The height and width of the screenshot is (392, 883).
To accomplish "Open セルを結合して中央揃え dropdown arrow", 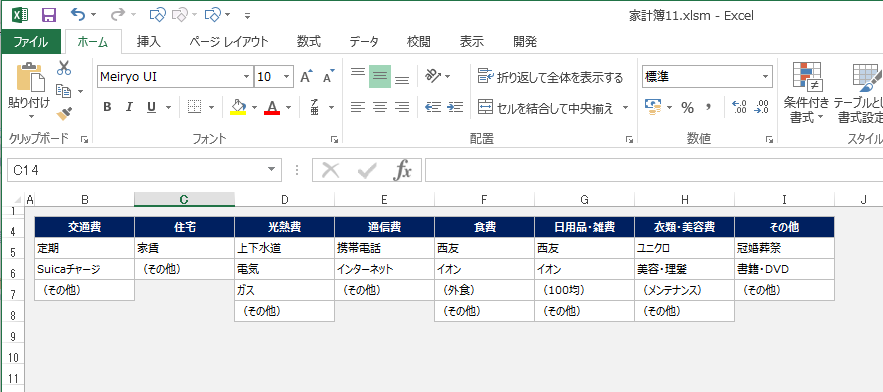I will (x=625, y=107).
